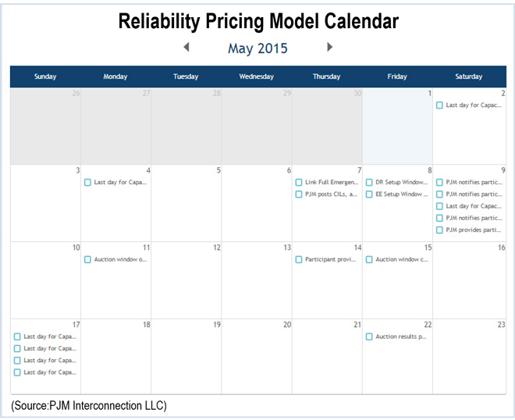This screenshot has height=420, width=515.
Task: Open the 'Auction window c...' event on May 15
Action: tap(402, 259)
